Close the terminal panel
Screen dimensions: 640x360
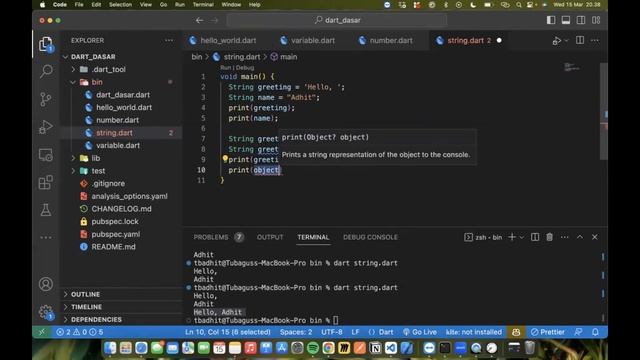click(x=595, y=237)
